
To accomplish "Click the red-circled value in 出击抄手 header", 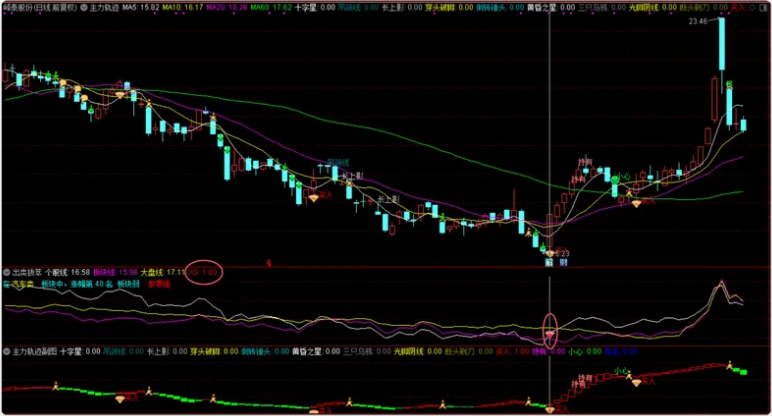I will (204, 271).
